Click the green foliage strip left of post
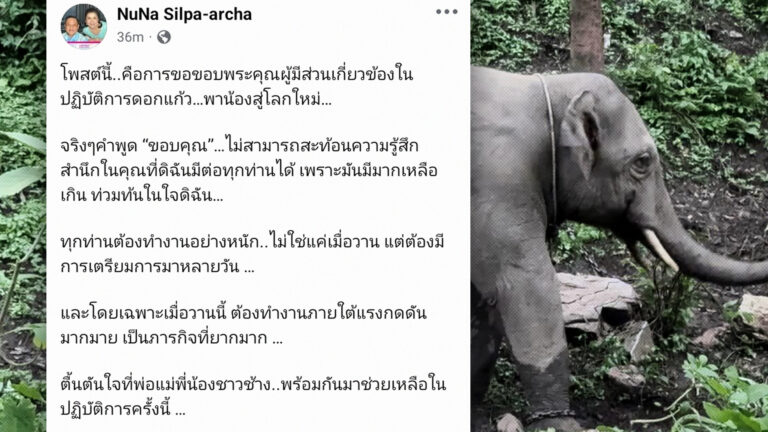Image resolution: width=768 pixels, height=432 pixels. click(x=23, y=216)
